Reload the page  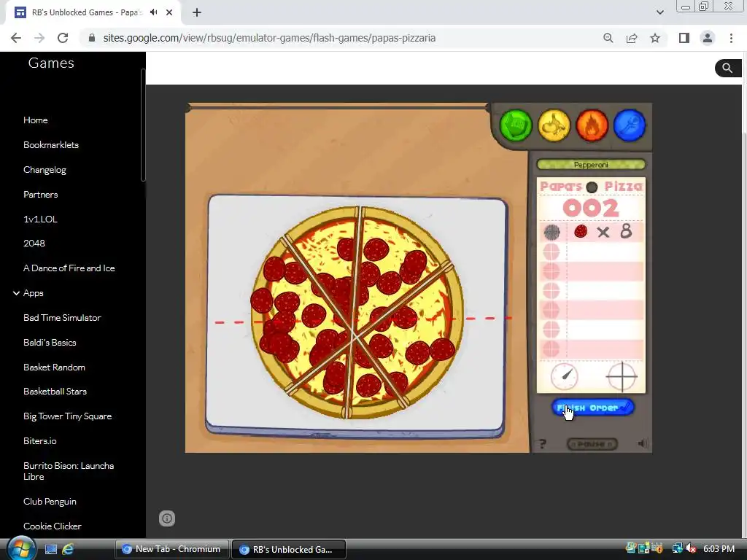point(63,38)
